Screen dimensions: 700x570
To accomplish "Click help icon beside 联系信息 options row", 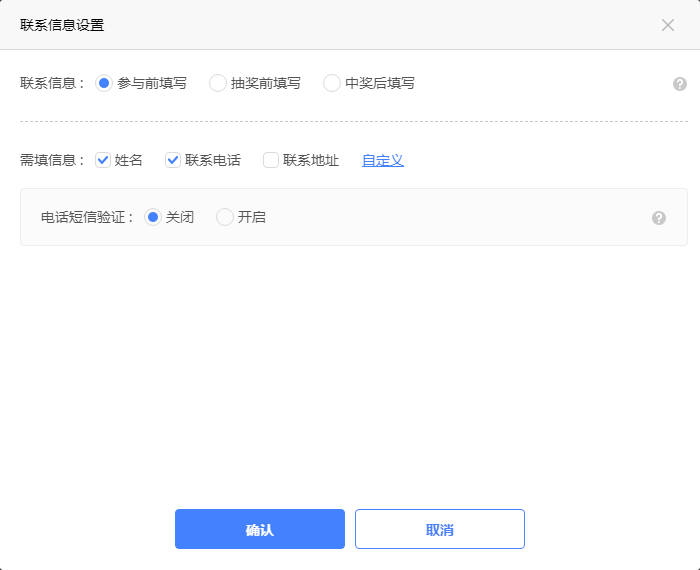I will coord(680,84).
